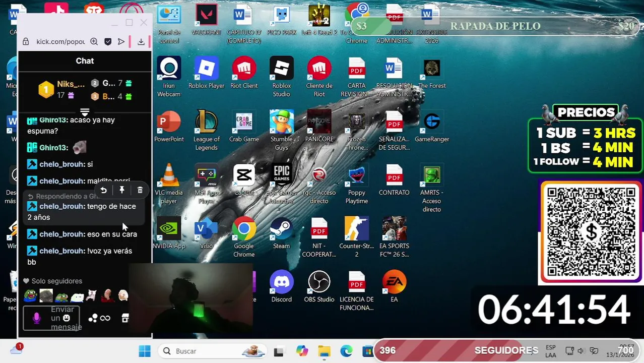Open the Windows Start menu
The height and width of the screenshot is (363, 644).
[145, 351]
